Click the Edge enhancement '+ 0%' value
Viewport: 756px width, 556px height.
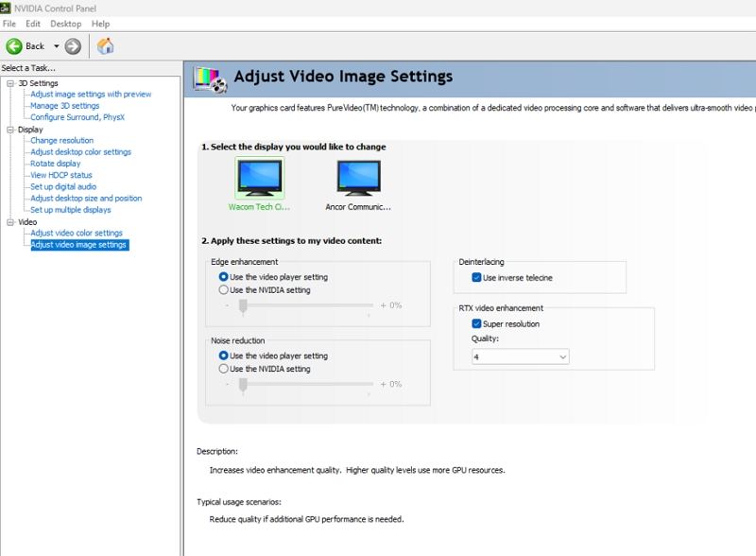391,305
